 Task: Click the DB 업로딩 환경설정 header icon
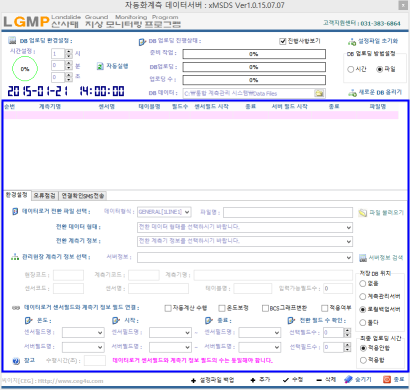click(12, 41)
